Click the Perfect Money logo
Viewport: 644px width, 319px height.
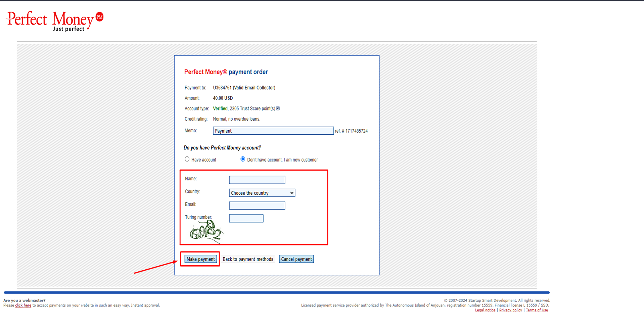[55, 21]
